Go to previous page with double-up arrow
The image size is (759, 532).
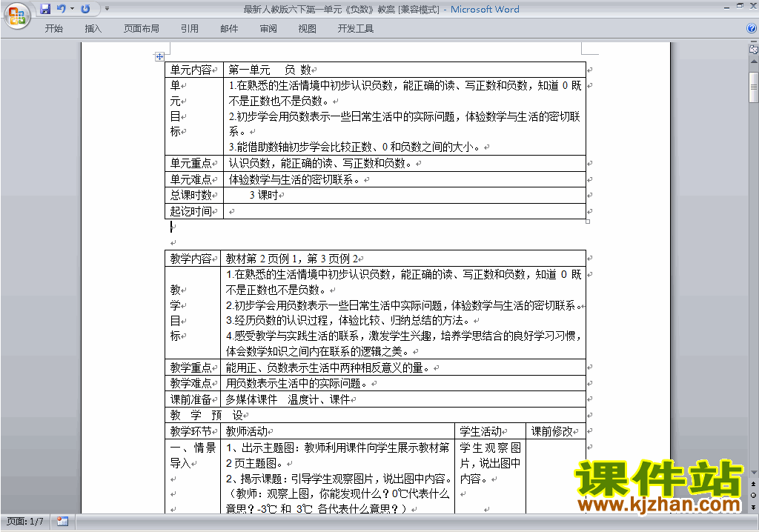[754, 484]
